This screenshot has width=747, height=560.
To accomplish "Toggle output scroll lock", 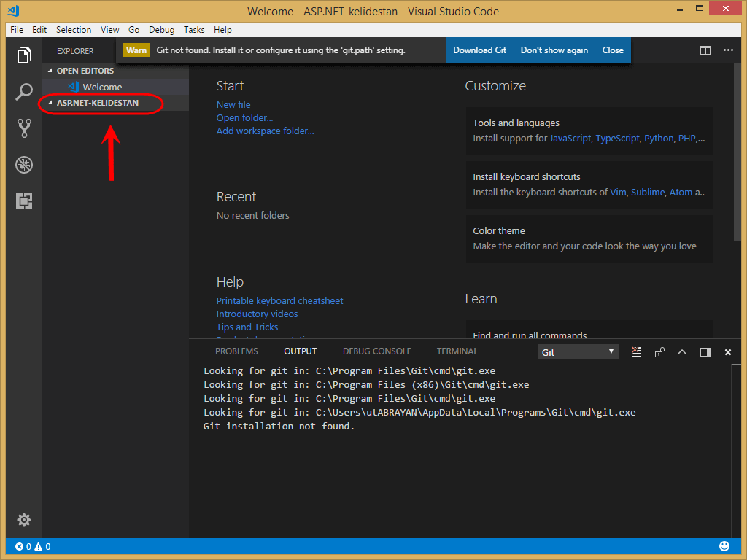I will coord(659,352).
